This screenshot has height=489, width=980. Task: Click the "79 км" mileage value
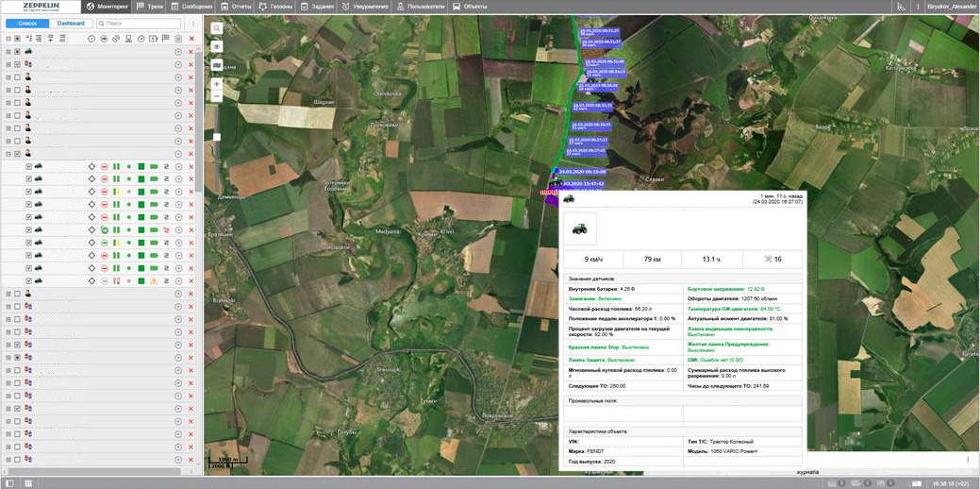click(x=653, y=259)
